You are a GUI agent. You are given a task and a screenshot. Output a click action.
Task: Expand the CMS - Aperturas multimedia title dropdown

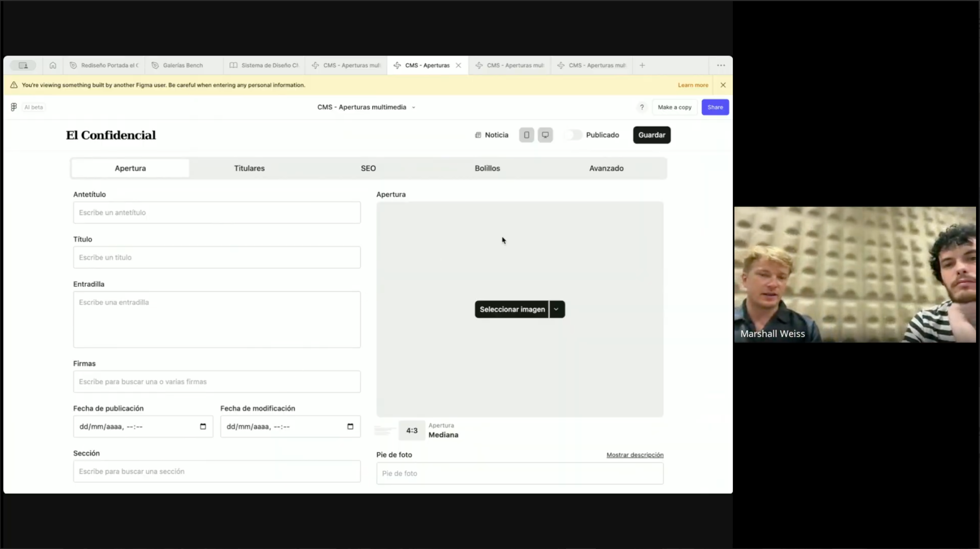pos(413,108)
